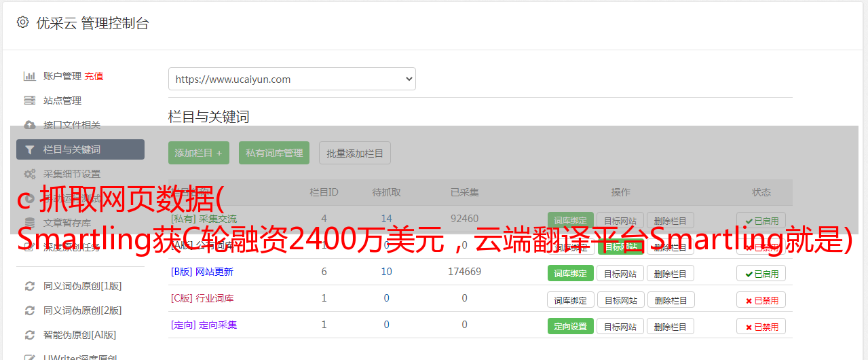This screenshot has height=360, width=868.
Task: Click the refresh icon beside 智能伪原创[AI版]
Action: (29, 335)
